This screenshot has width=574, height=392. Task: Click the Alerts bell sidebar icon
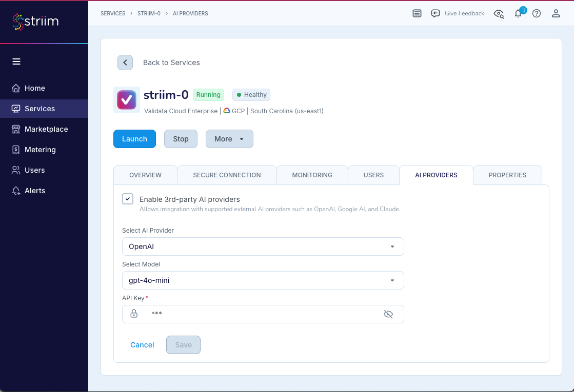15,191
